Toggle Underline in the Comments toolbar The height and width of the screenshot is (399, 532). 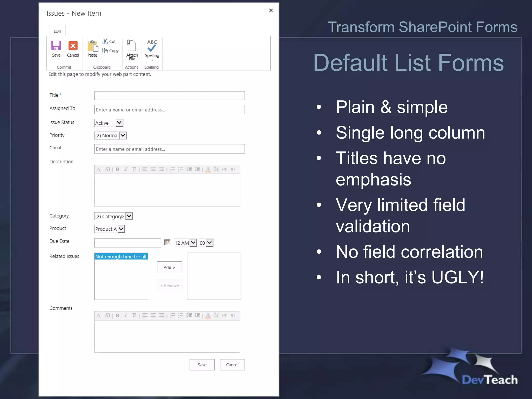[x=134, y=315]
